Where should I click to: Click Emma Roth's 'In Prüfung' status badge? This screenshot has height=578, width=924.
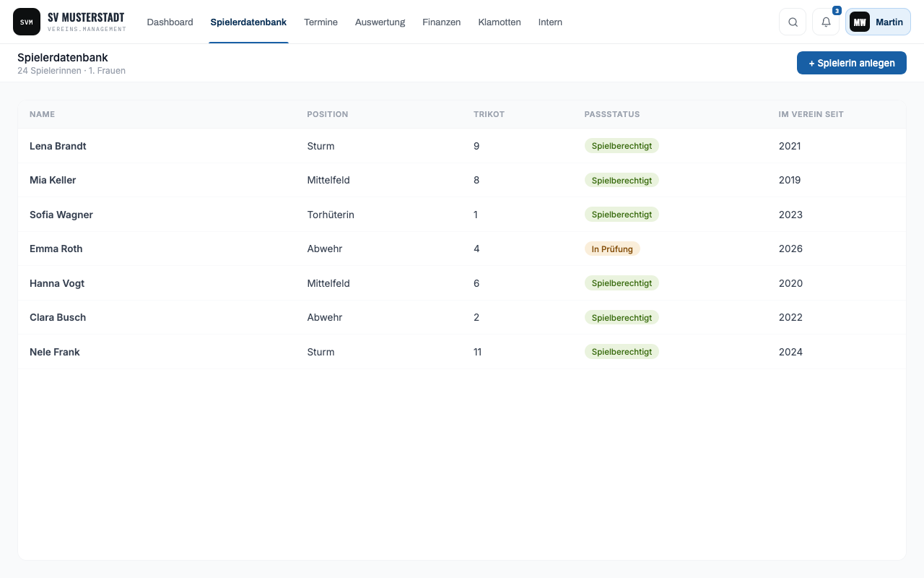612,249
